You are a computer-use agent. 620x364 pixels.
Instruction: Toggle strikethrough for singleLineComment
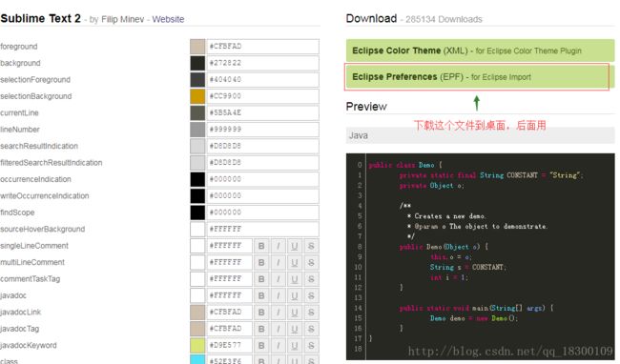click(311, 246)
